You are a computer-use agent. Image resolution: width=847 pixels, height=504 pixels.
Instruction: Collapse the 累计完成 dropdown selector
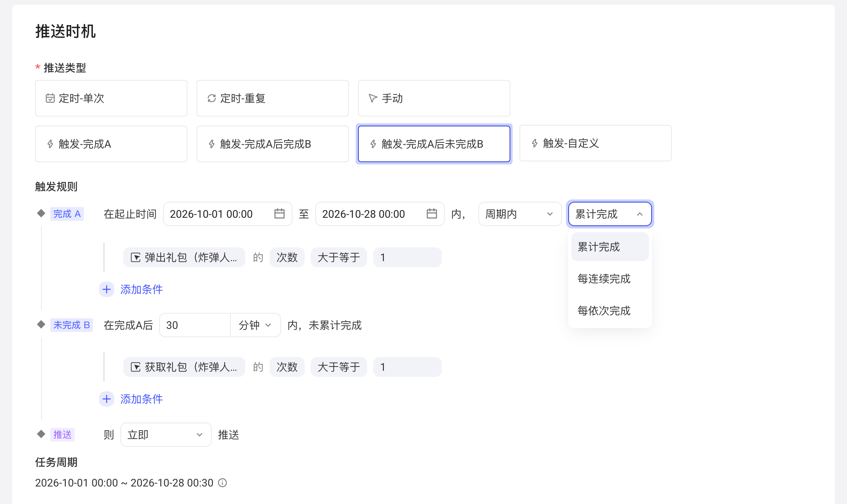[x=610, y=214]
